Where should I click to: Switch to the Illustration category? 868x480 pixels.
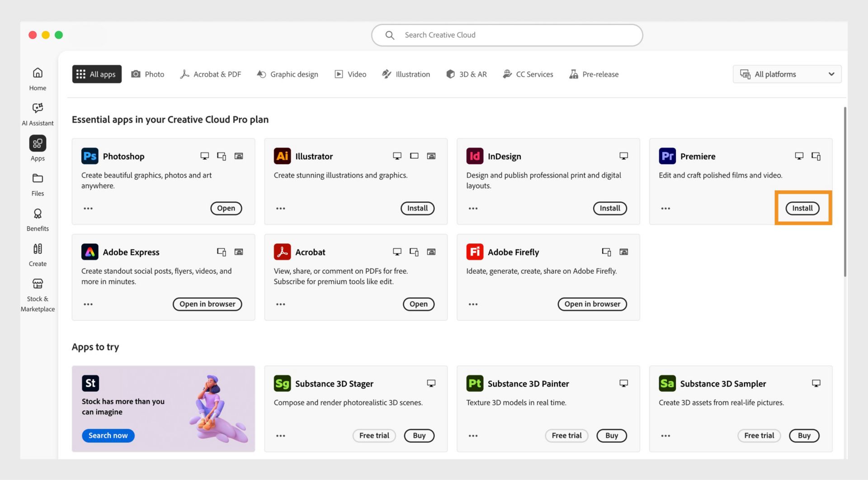(406, 74)
